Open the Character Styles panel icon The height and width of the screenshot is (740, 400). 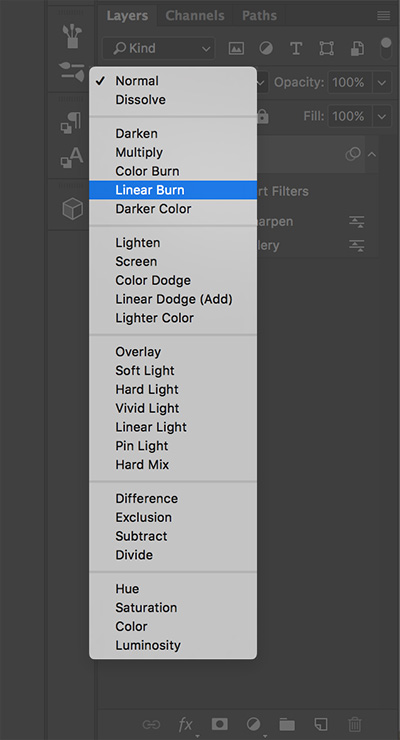72,158
